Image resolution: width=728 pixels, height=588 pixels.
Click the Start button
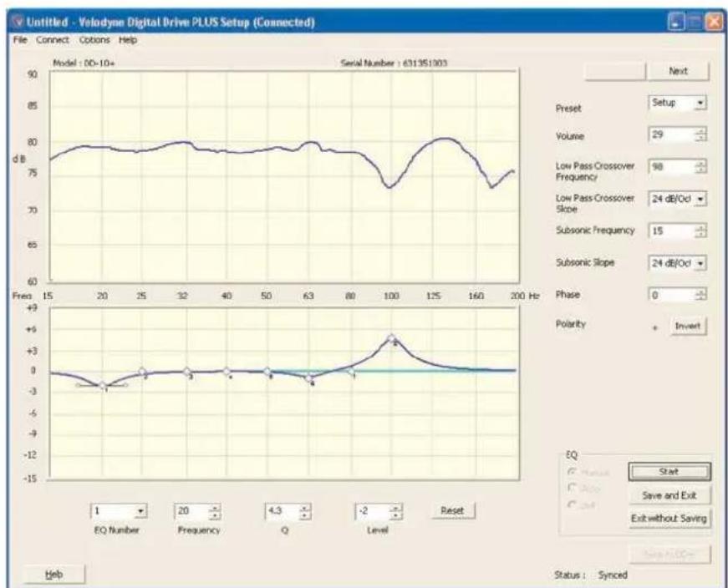click(669, 472)
